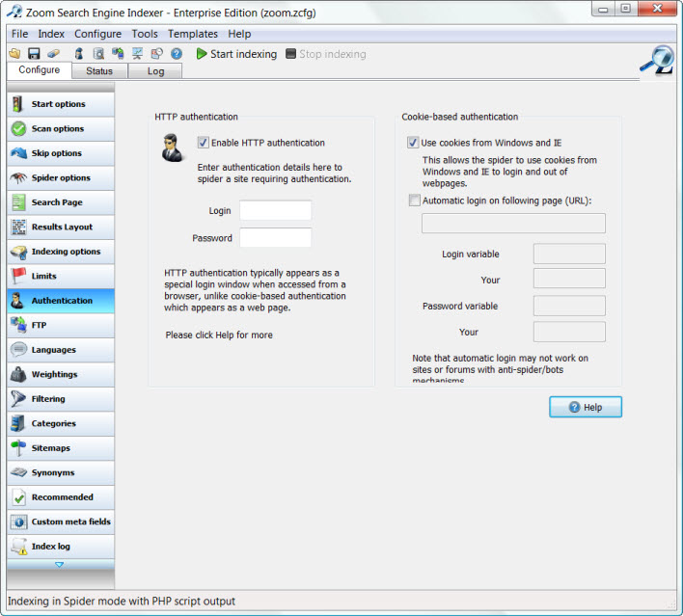Click the Your field below Password variable
Screen dimensions: 683x616
point(569,332)
